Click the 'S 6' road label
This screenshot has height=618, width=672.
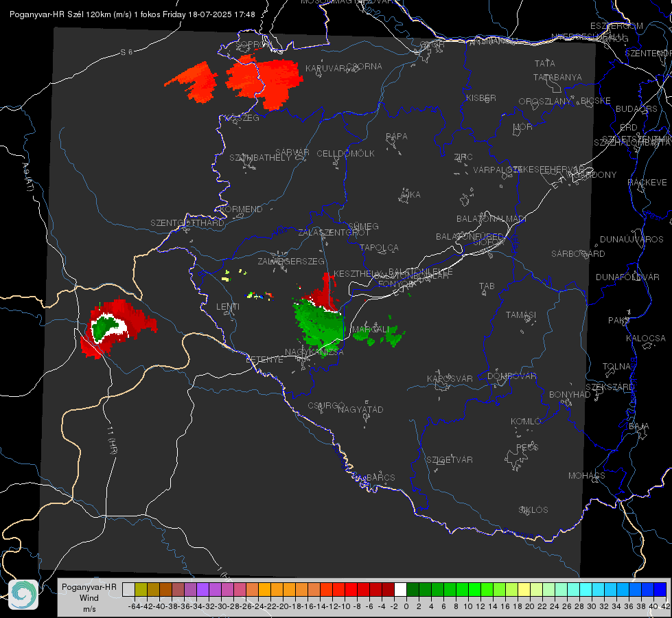coord(126,52)
